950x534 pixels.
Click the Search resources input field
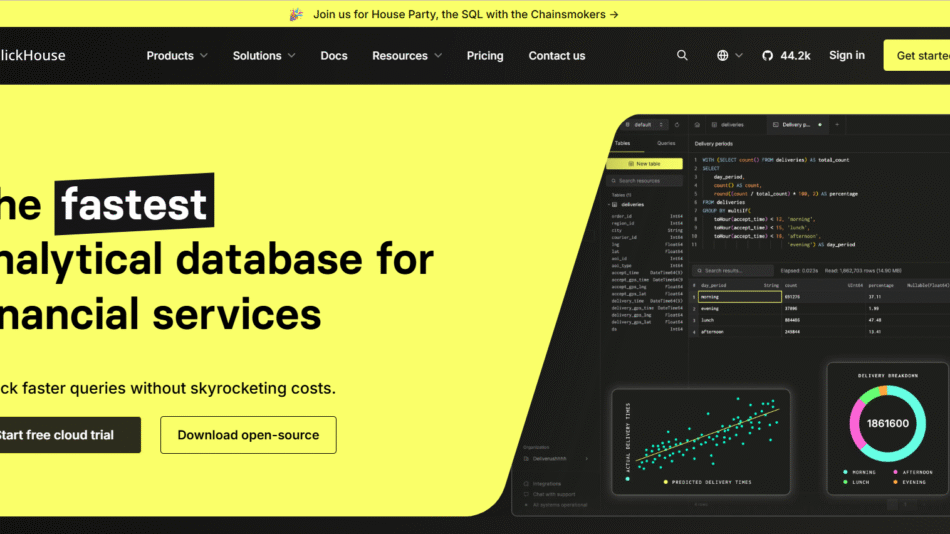coord(646,181)
